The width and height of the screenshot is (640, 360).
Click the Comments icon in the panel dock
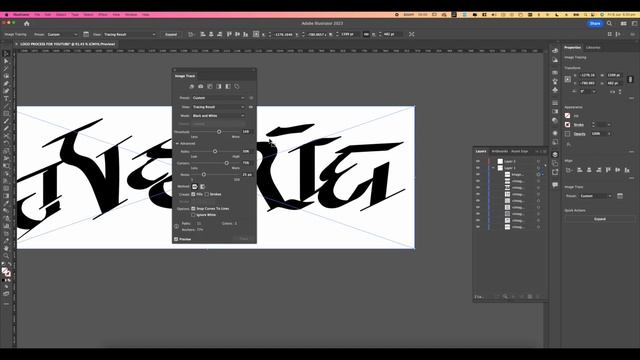(x=555, y=185)
